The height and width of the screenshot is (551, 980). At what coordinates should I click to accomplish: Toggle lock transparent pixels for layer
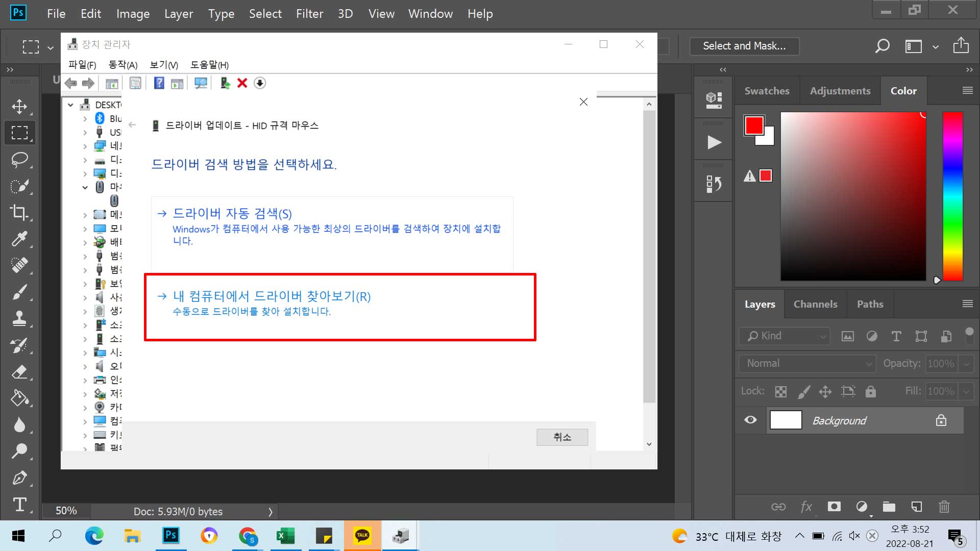[780, 391]
